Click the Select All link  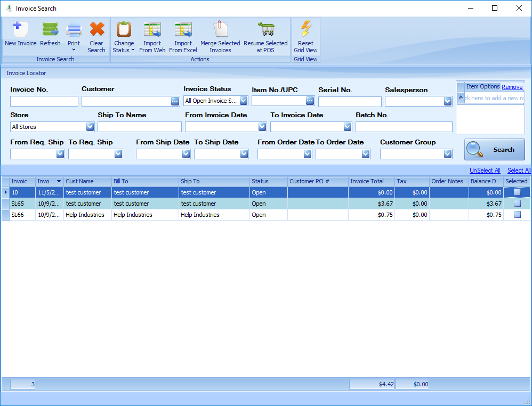518,170
